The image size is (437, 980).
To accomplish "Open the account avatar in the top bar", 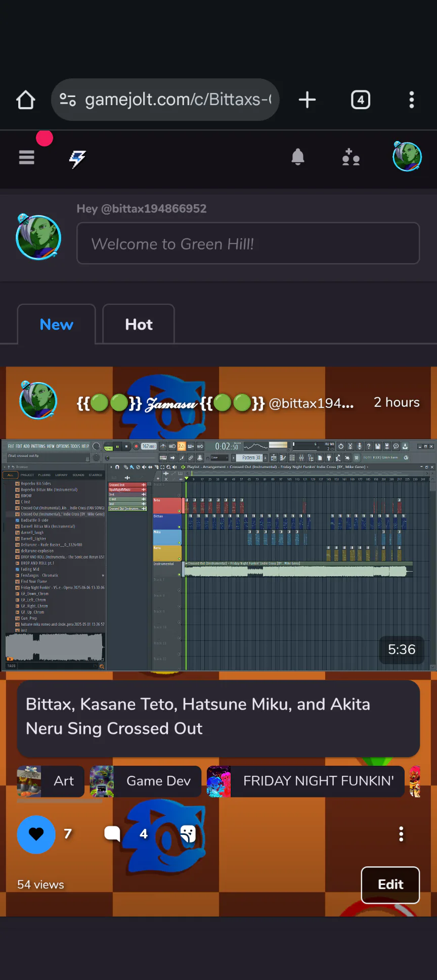I will point(407,157).
